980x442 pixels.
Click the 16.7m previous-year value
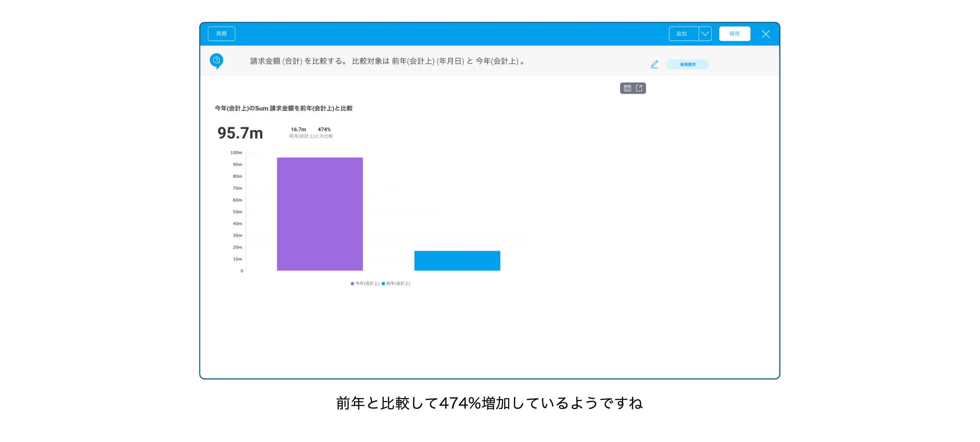(298, 130)
